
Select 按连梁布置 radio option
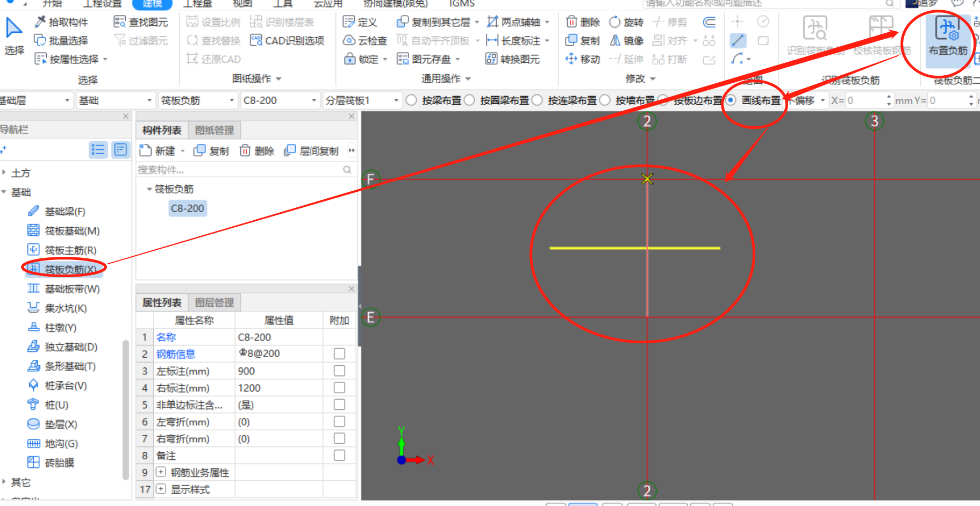pyautogui.click(x=537, y=100)
